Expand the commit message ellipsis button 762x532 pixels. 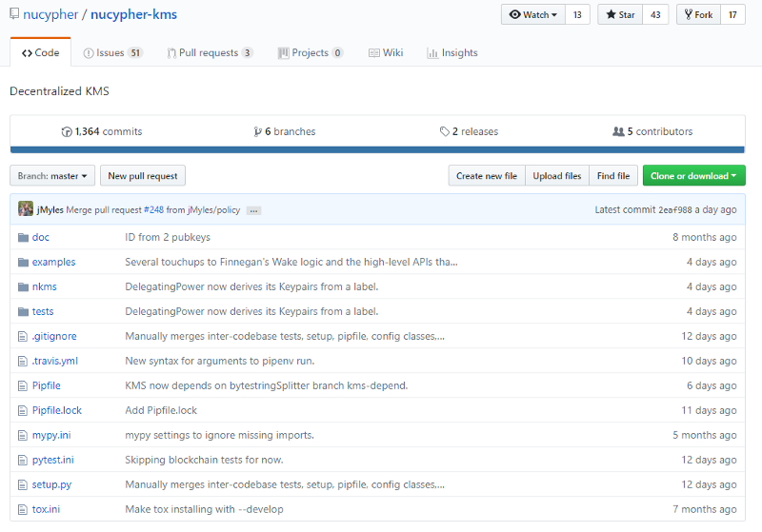(x=253, y=210)
